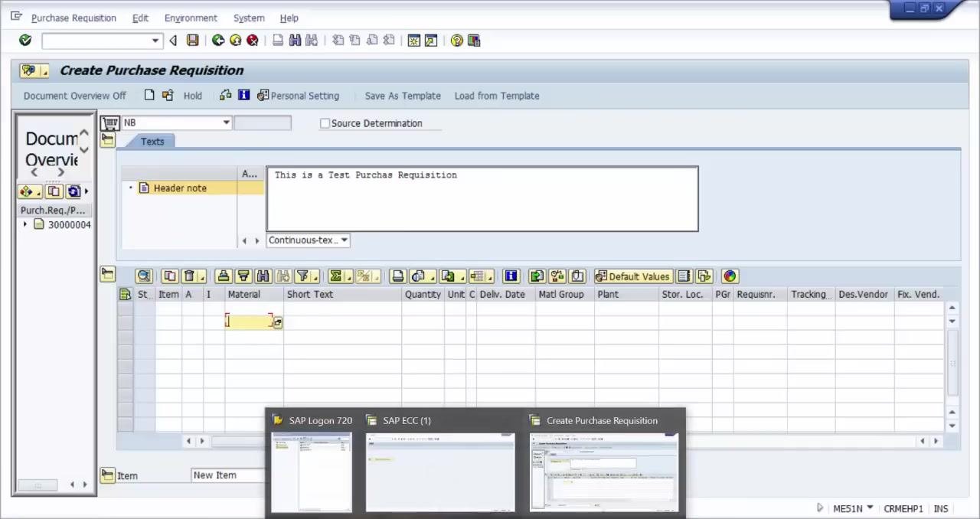Click the Customize Local Layout icon
This screenshot has height=519, width=980.
474,41
